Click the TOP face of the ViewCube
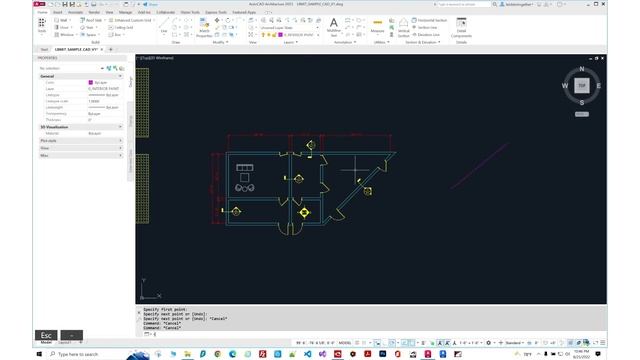The width and height of the screenshot is (640, 360). pos(582,86)
